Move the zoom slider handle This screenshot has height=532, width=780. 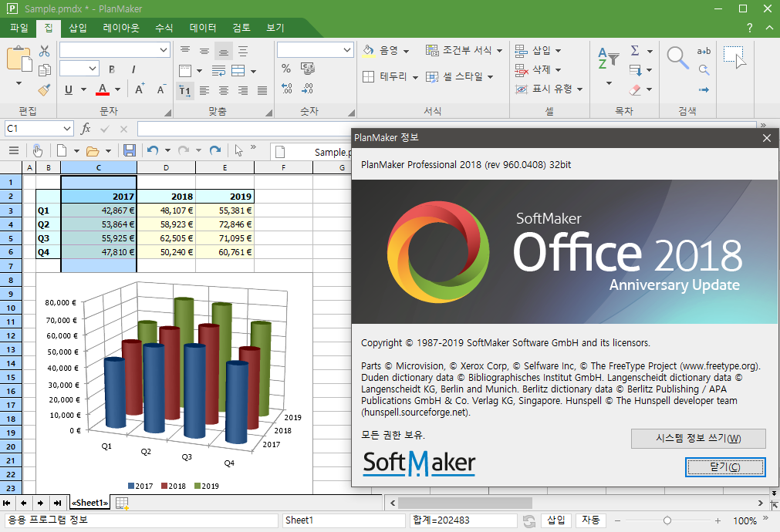pos(667,520)
